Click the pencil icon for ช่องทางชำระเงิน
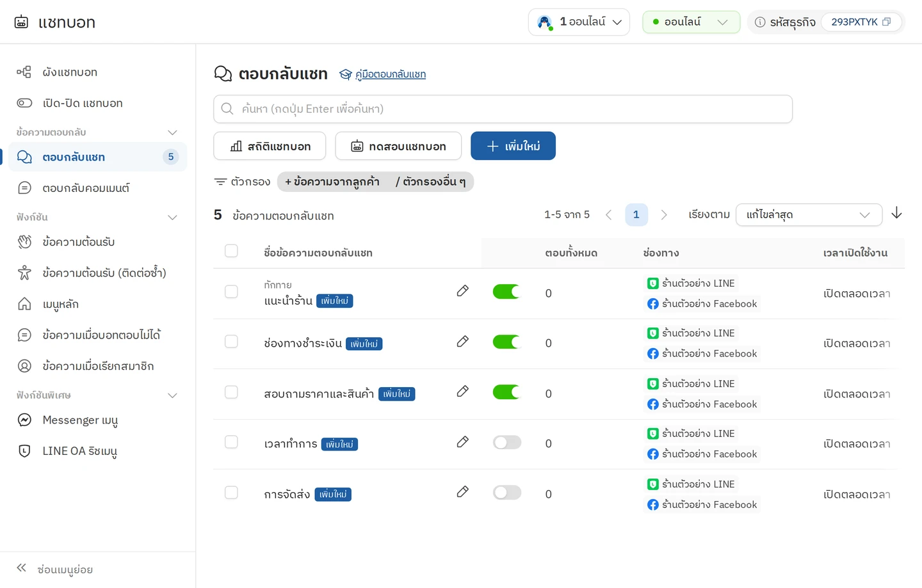 463,342
